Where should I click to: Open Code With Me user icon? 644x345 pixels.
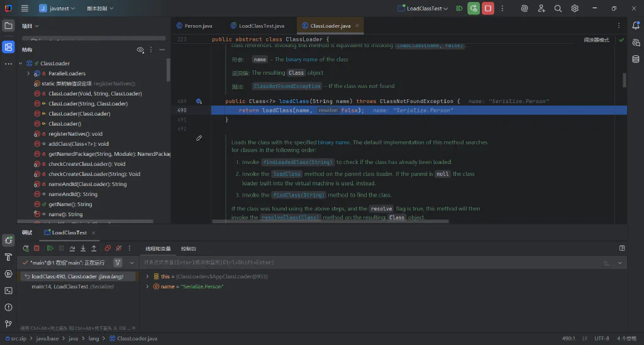click(541, 8)
